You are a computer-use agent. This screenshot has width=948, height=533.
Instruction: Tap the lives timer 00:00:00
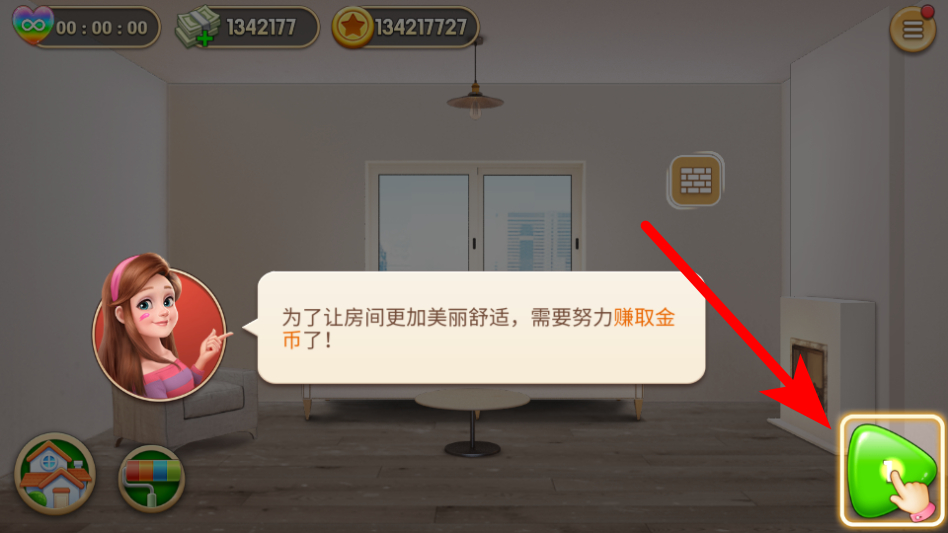102,28
